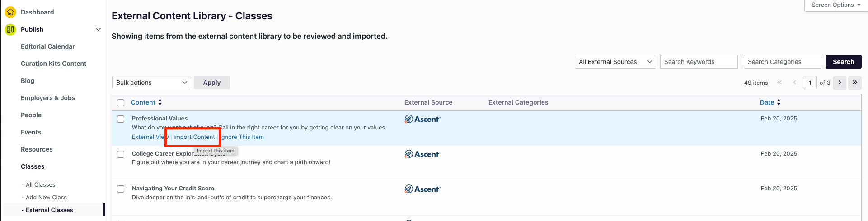This screenshot has width=868, height=221.
Task: Collapse the Publish menu chevron
Action: pyautogui.click(x=98, y=29)
